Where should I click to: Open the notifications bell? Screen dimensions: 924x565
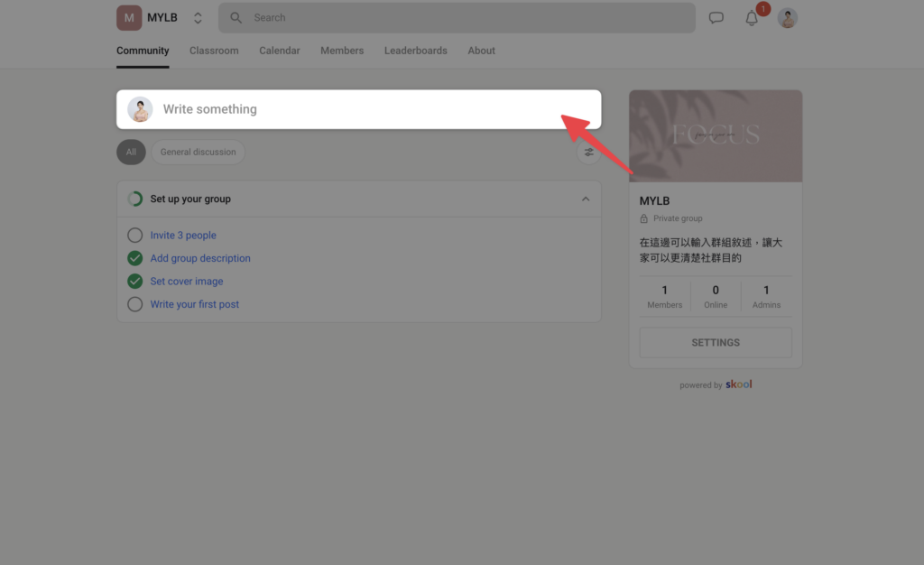point(752,18)
